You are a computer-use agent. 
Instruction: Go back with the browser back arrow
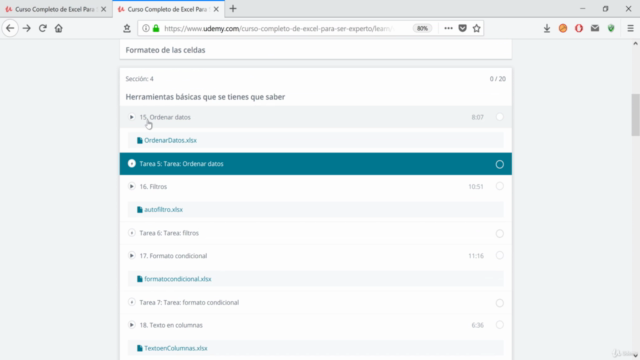(x=10, y=28)
